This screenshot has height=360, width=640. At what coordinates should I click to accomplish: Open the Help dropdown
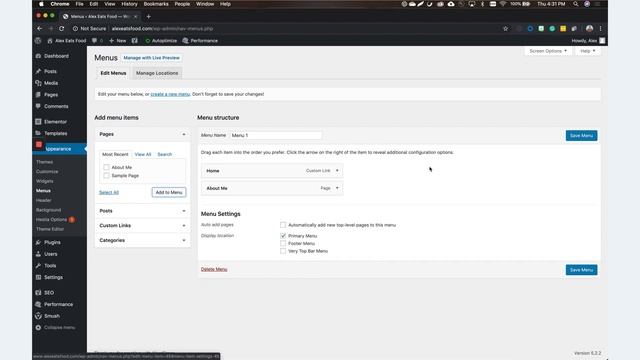[588, 51]
